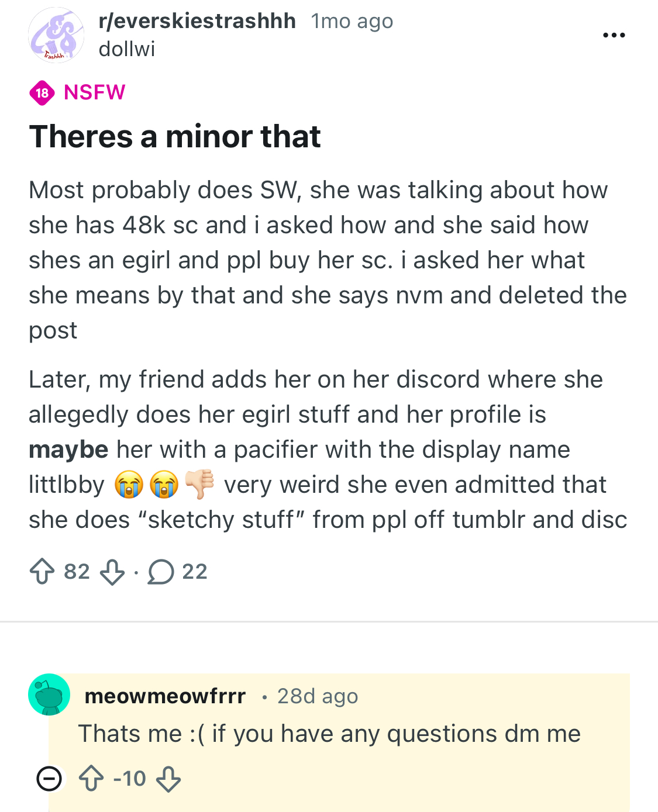
Task: Tap the NSFW tag label
Action: coord(95,92)
